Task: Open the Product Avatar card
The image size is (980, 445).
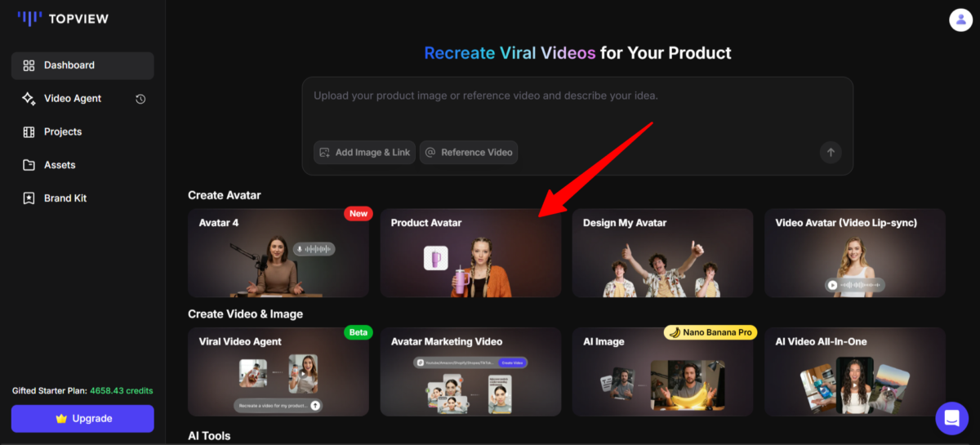Action: [x=470, y=253]
